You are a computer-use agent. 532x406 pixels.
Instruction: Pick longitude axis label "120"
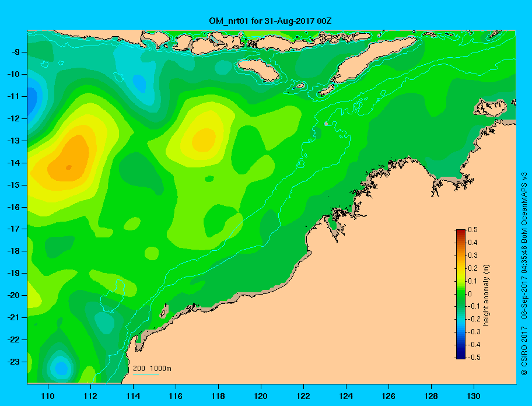[261, 396]
